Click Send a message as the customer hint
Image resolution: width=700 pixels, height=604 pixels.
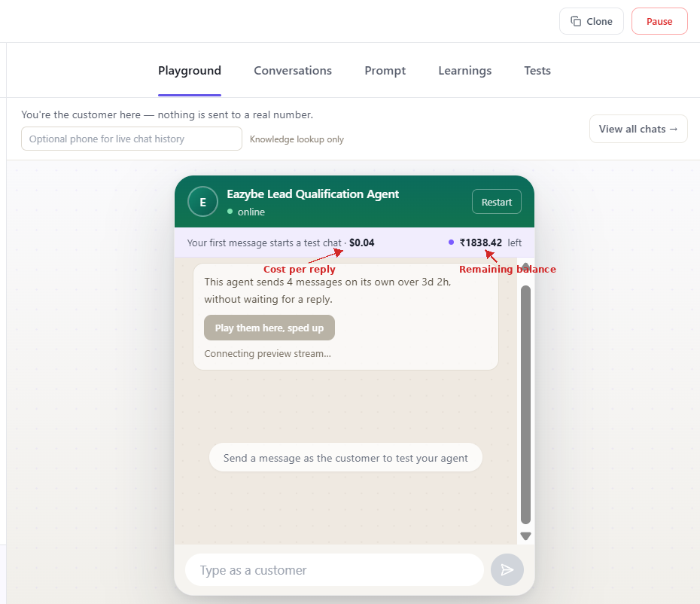(x=345, y=458)
